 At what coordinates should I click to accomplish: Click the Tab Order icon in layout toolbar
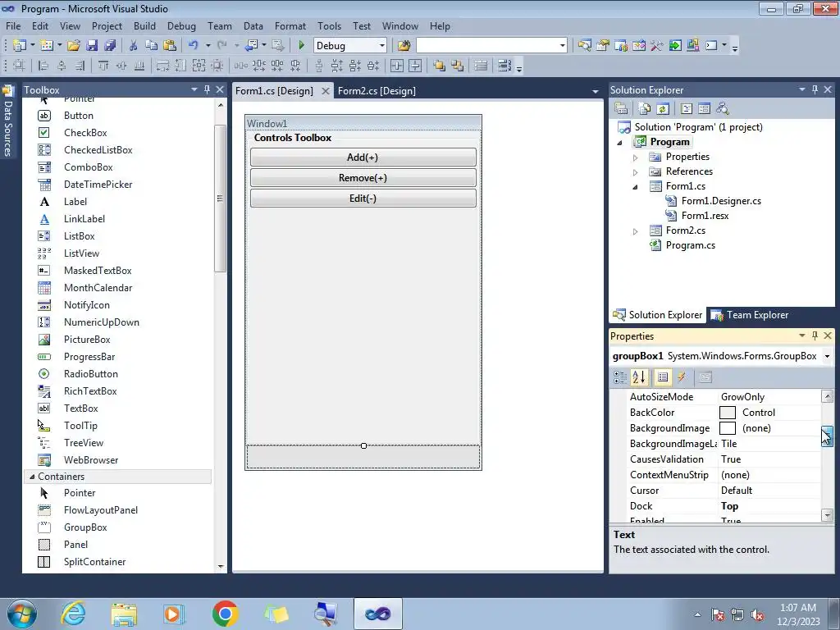pos(504,66)
